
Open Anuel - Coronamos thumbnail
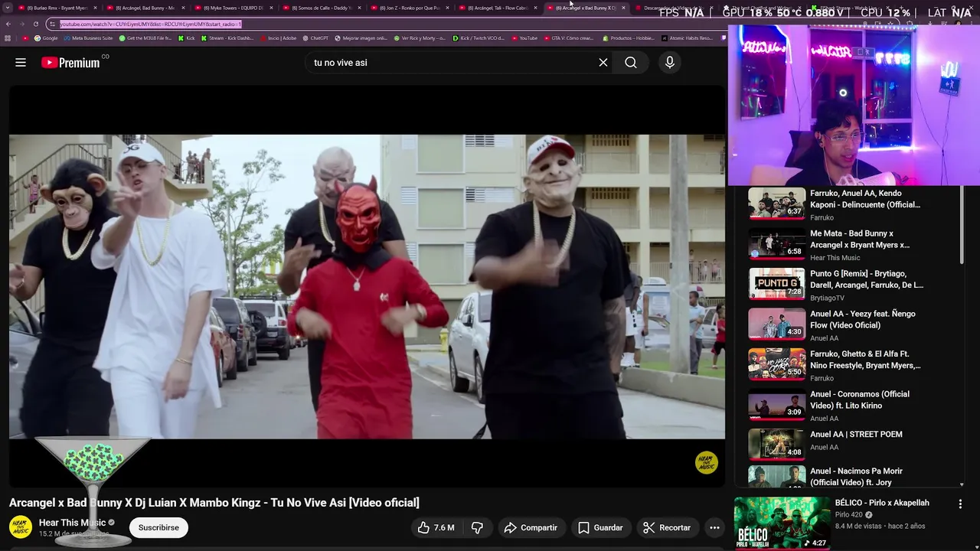776,404
